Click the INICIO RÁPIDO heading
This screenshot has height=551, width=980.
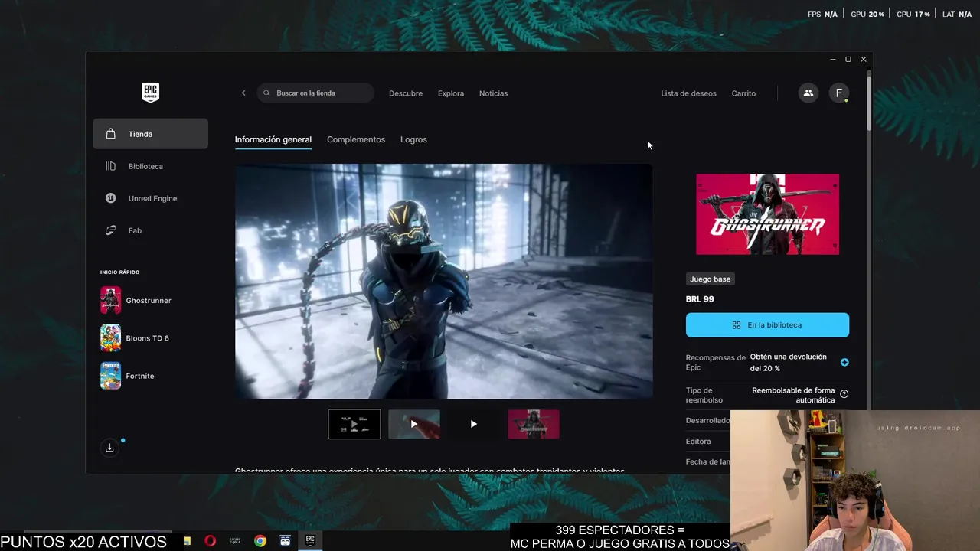coord(119,272)
